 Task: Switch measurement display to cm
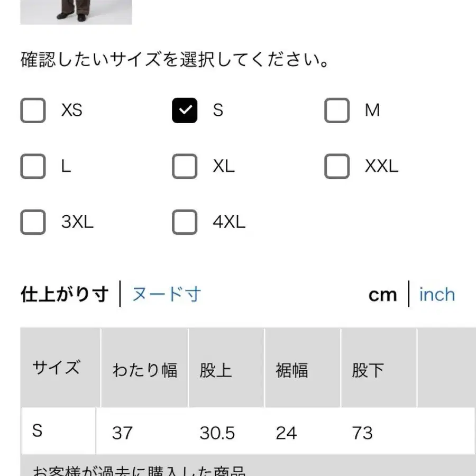click(382, 294)
